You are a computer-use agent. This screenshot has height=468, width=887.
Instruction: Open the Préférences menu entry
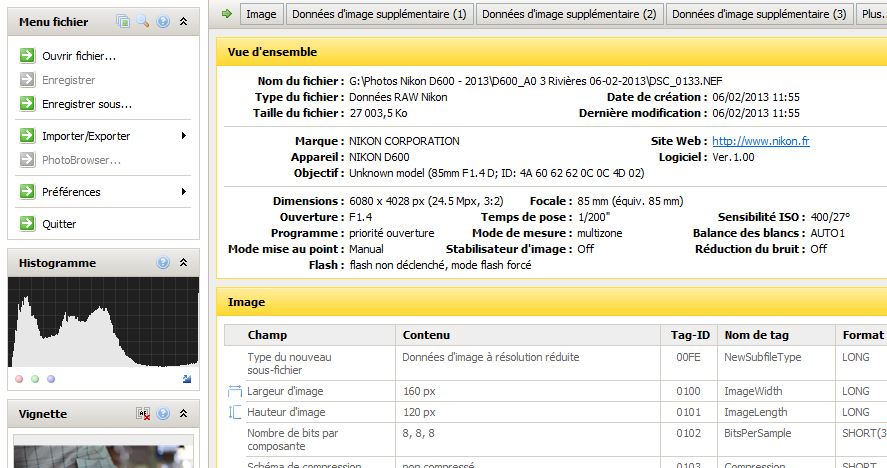tap(71, 192)
